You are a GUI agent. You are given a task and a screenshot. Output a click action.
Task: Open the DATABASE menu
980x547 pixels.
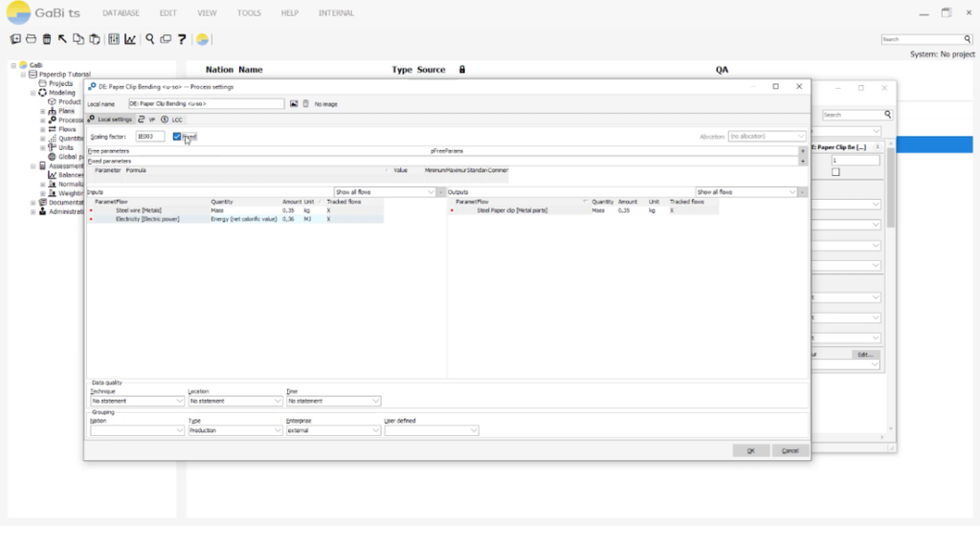point(121,12)
